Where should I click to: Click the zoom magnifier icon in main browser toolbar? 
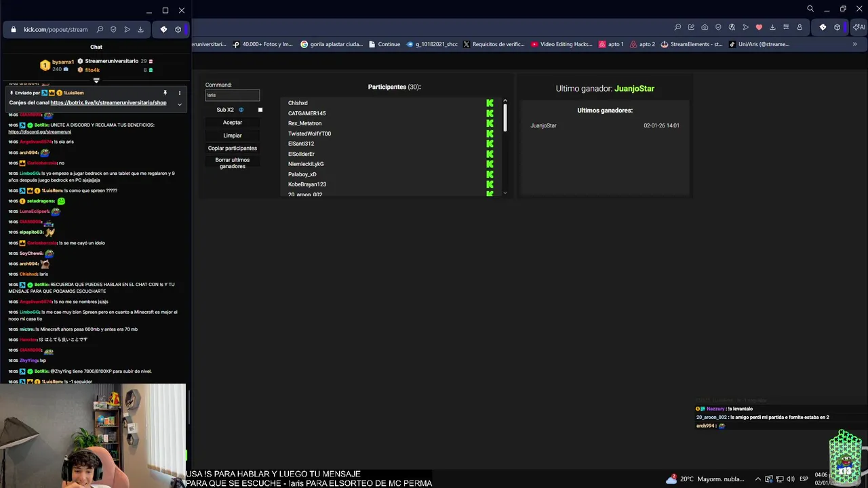tap(677, 27)
